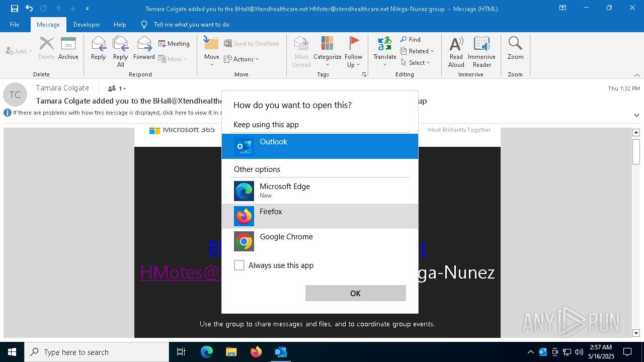Open File Explorer from the taskbar

231,352
